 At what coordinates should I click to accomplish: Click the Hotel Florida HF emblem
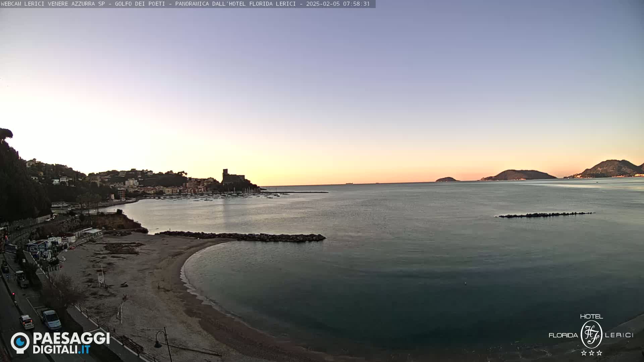(x=591, y=334)
